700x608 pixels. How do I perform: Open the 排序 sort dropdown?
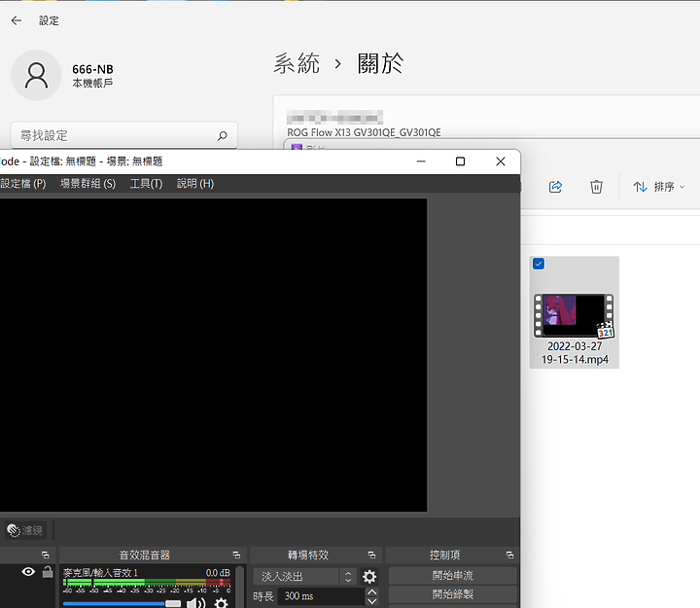click(x=659, y=187)
